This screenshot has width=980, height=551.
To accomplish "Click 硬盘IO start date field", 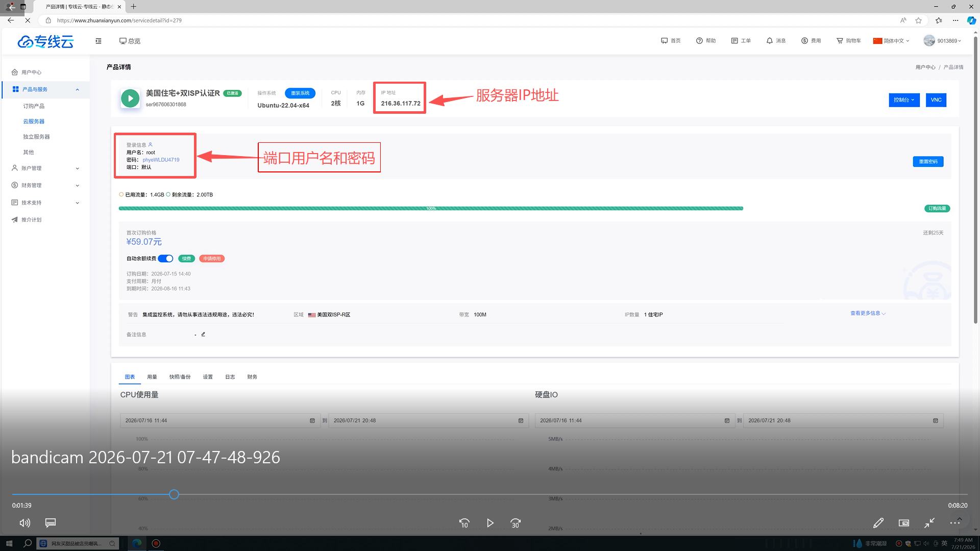I will [x=634, y=421].
